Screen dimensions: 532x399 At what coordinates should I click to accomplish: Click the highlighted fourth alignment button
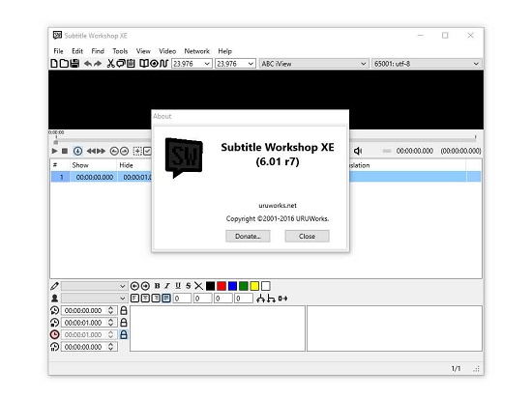(x=166, y=299)
